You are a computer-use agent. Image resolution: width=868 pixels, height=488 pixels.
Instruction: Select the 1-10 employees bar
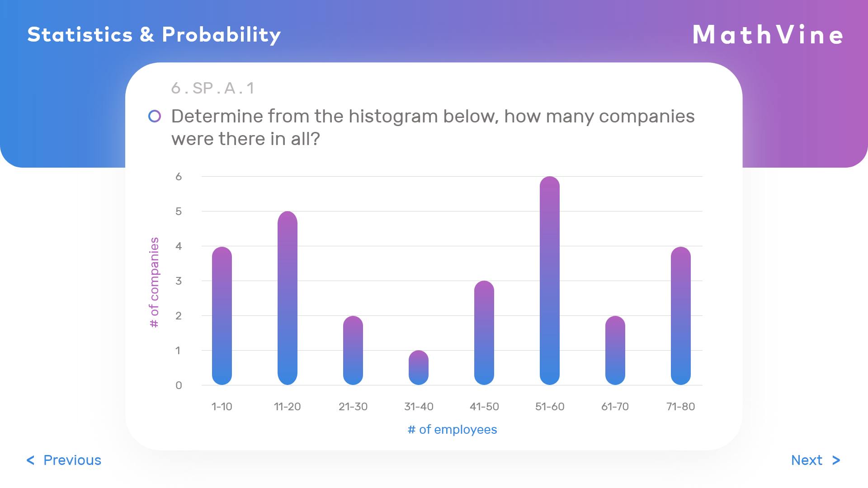(x=222, y=316)
